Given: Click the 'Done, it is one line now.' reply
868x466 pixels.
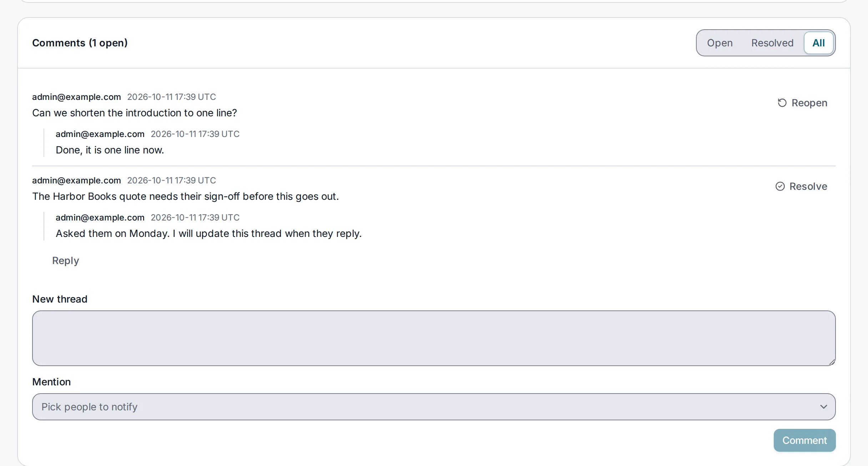Looking at the screenshot, I should tap(110, 150).
